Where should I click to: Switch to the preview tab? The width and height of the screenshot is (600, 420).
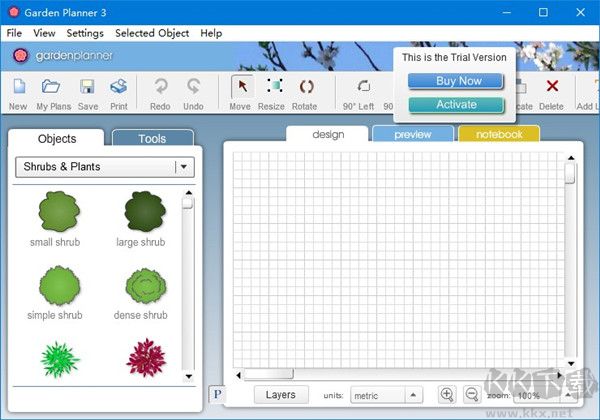pyautogui.click(x=413, y=134)
